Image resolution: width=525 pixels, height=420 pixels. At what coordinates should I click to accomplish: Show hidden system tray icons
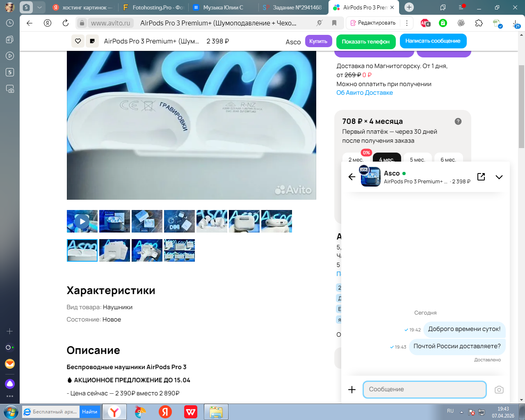(x=461, y=412)
